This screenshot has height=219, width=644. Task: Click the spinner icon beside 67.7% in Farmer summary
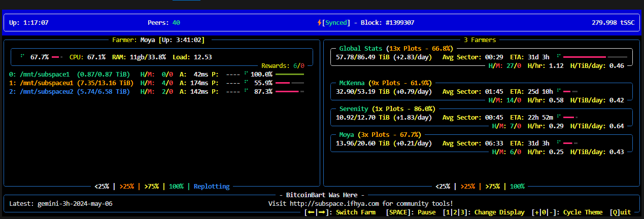(22, 57)
